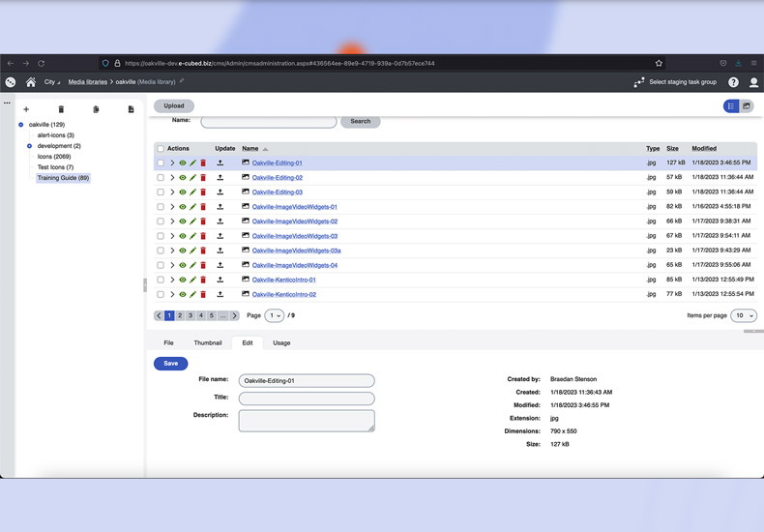The width and height of the screenshot is (764, 532).
Task: Open the Page number dropdown
Action: click(275, 315)
